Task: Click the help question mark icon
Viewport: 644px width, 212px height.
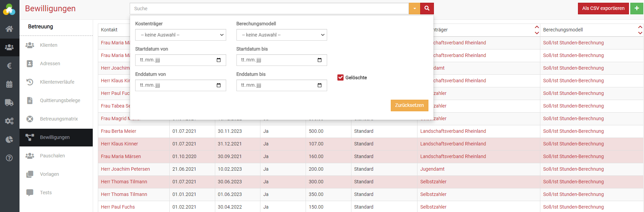Action: pyautogui.click(x=9, y=158)
